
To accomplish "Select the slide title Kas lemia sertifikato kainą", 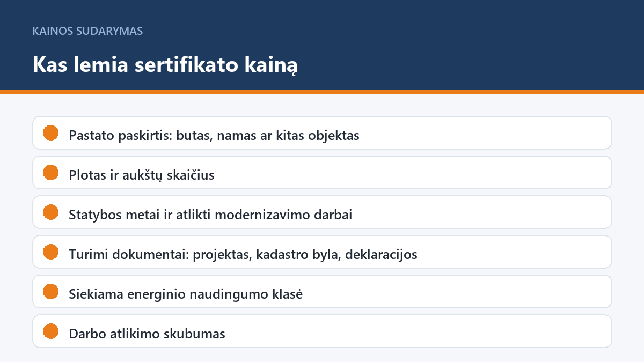I will click(165, 64).
